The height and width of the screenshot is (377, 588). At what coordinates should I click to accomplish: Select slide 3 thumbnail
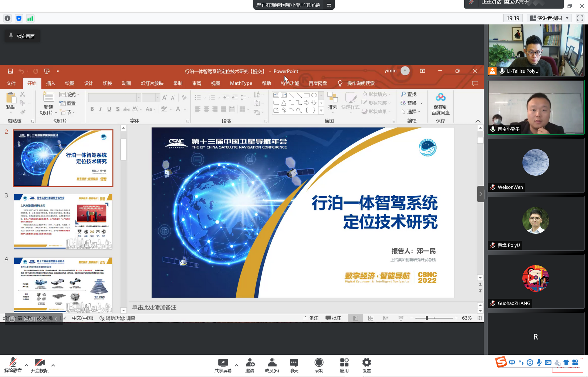pos(63,221)
